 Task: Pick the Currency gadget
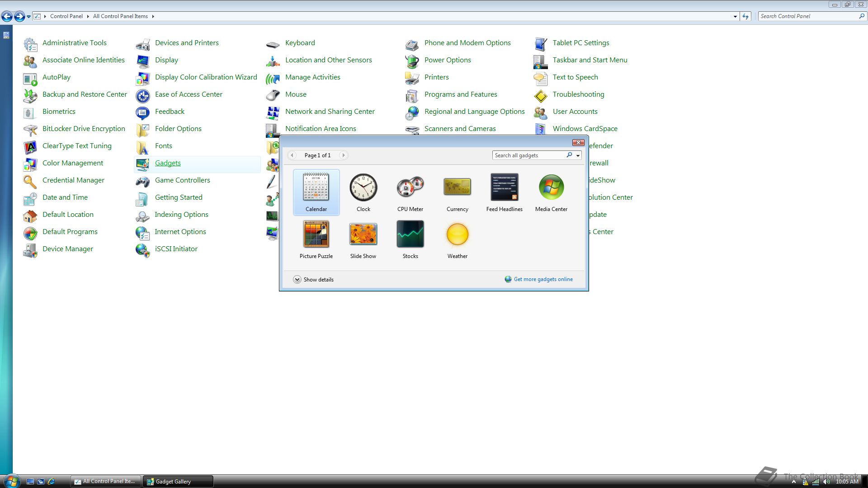click(457, 192)
